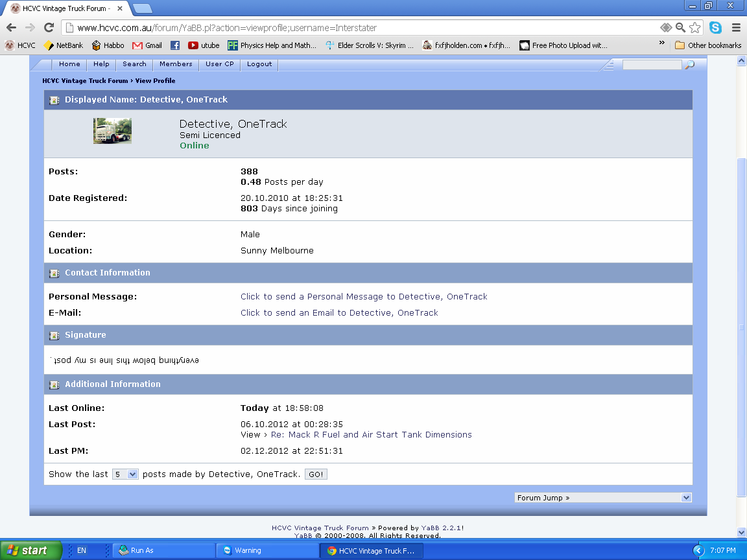Open the NetBank bookmark
The image size is (747, 560).
(64, 45)
